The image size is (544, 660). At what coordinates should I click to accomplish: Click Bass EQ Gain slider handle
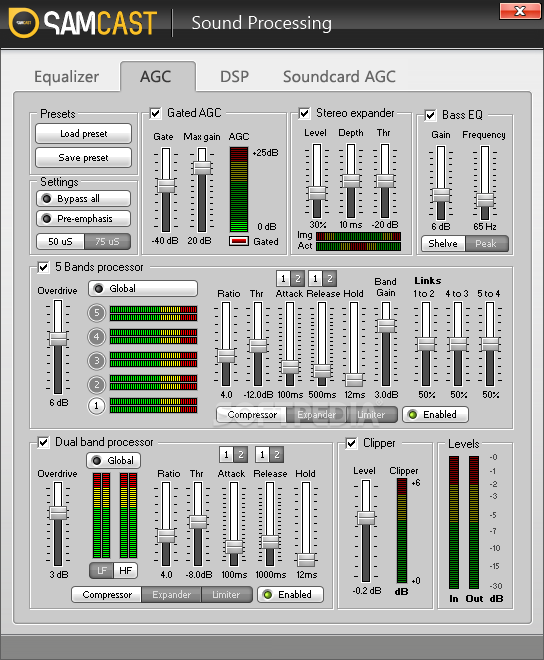coord(441,195)
